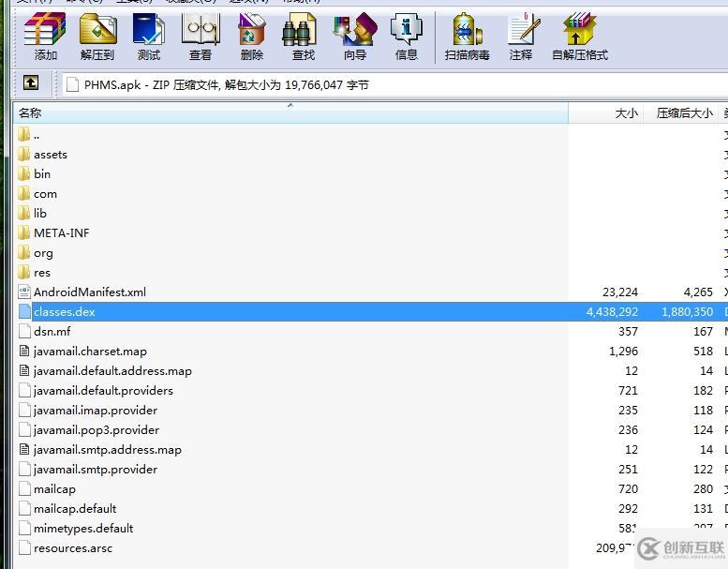Image resolution: width=728 pixels, height=569 pixels.
Task: Click the Delete (删除) toolbar icon
Action: tap(251, 36)
